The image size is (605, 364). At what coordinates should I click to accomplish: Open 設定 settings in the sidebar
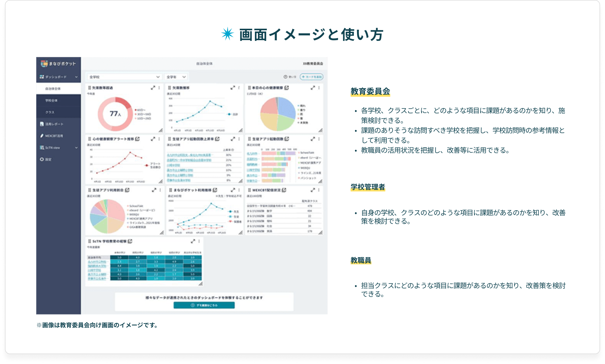tap(59, 159)
